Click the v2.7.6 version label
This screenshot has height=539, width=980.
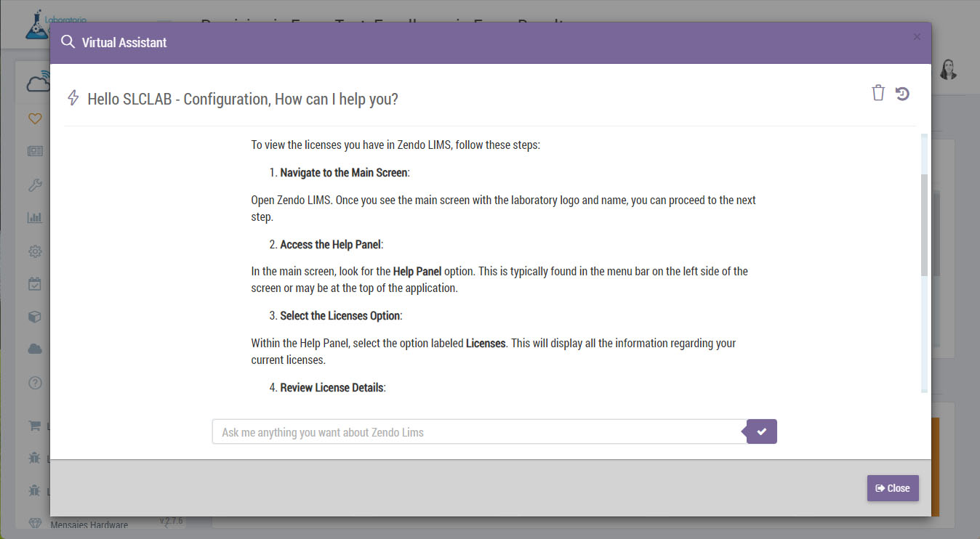point(172,521)
